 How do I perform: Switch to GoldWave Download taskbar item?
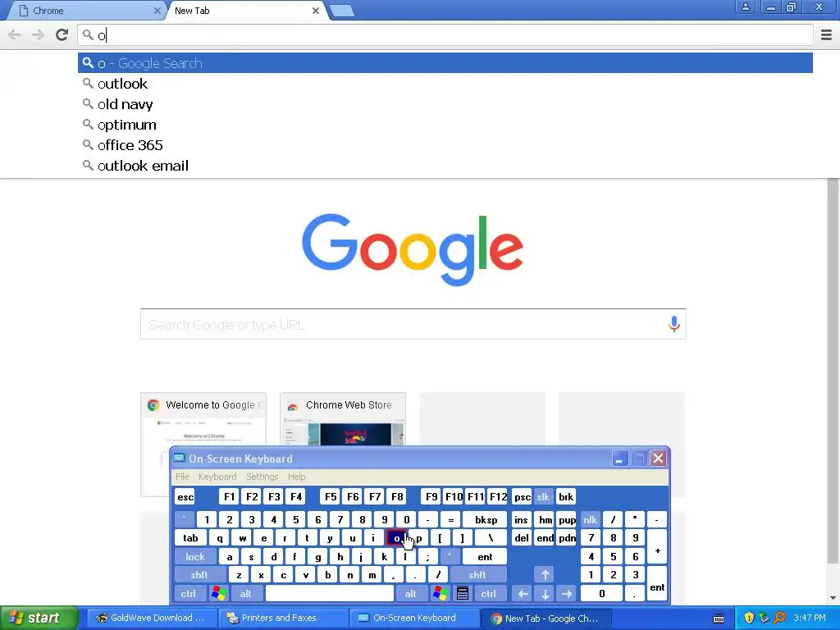click(152, 618)
